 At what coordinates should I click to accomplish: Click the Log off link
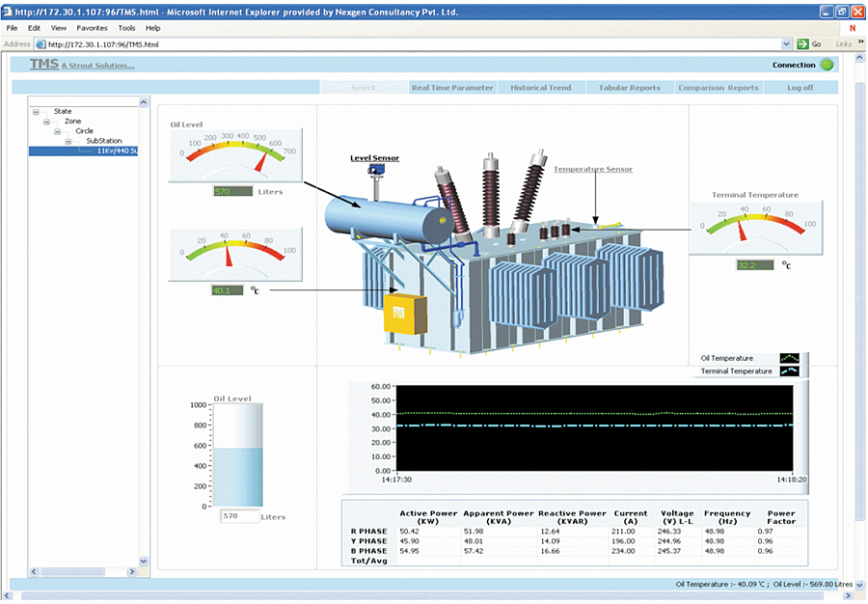tap(800, 88)
